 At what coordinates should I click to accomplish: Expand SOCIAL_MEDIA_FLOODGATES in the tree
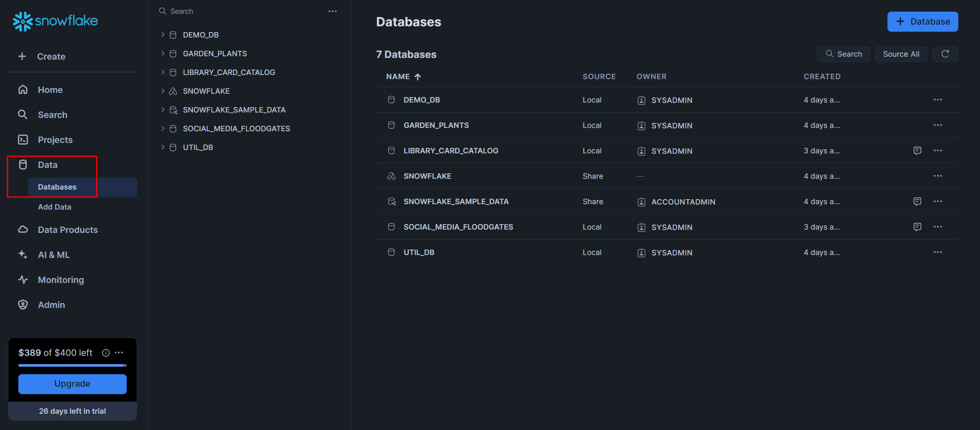tap(163, 129)
